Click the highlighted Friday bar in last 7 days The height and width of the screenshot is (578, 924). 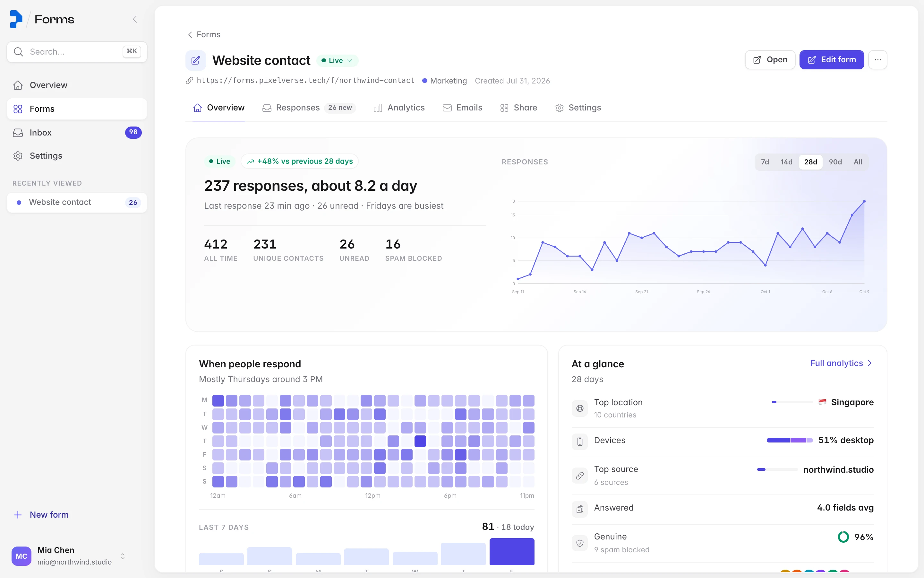pyautogui.click(x=512, y=552)
